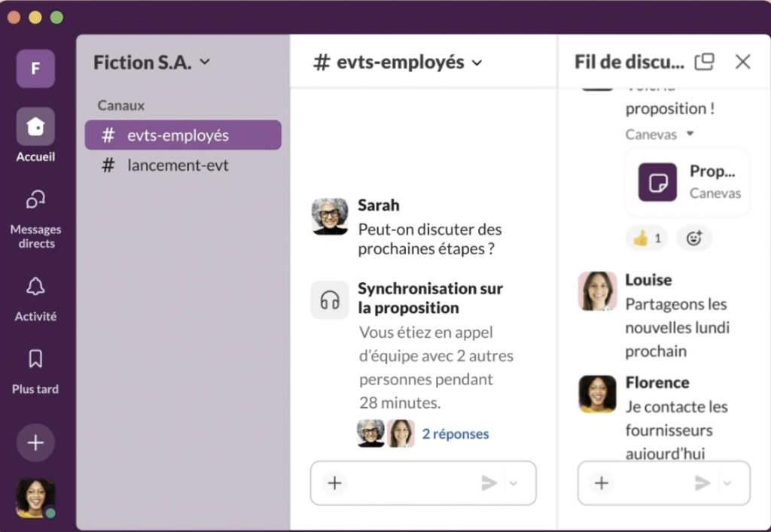The width and height of the screenshot is (771, 532).
Task: Open the Accueil home icon
Action: [35, 126]
